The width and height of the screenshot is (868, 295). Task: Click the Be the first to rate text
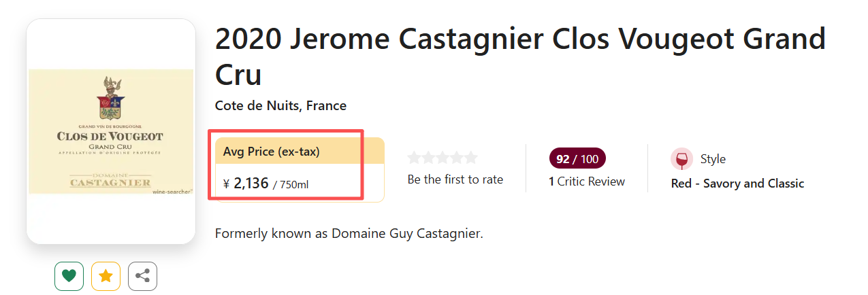[455, 179]
